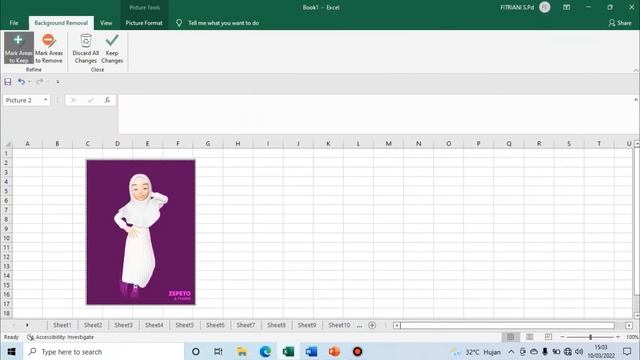
Task: Click into the formula bar input
Action: (375, 114)
